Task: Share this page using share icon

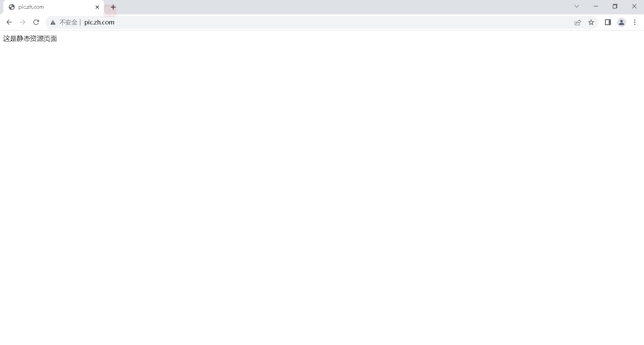Action: tap(578, 22)
